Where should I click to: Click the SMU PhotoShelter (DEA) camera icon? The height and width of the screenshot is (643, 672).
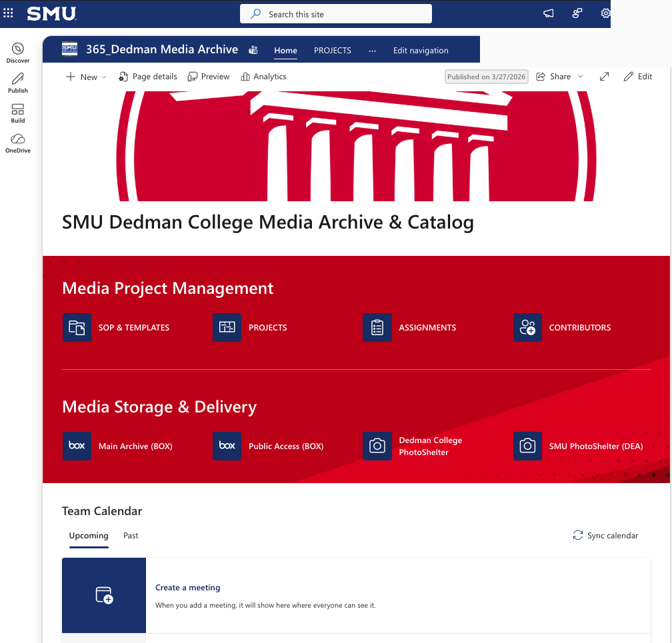point(527,446)
